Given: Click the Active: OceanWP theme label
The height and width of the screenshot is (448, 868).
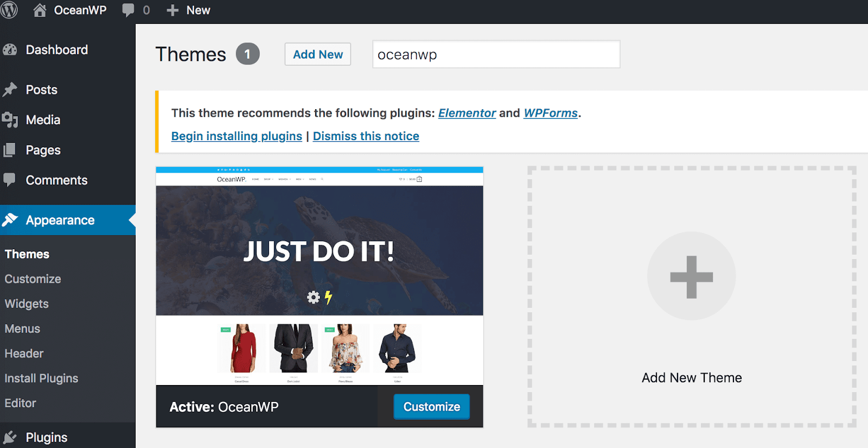Looking at the screenshot, I should pyautogui.click(x=224, y=407).
